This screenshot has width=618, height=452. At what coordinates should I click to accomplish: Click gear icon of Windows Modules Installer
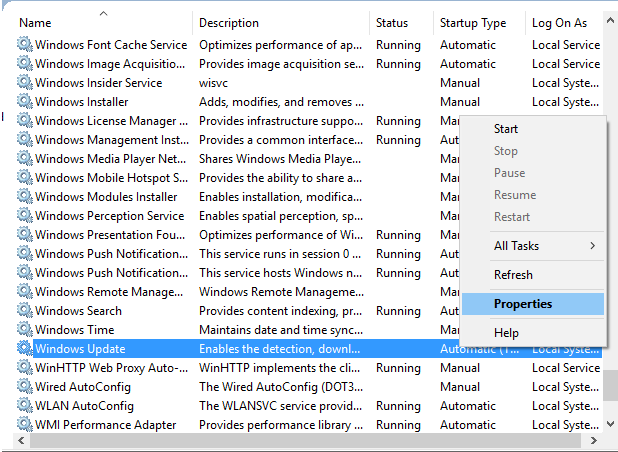25,196
